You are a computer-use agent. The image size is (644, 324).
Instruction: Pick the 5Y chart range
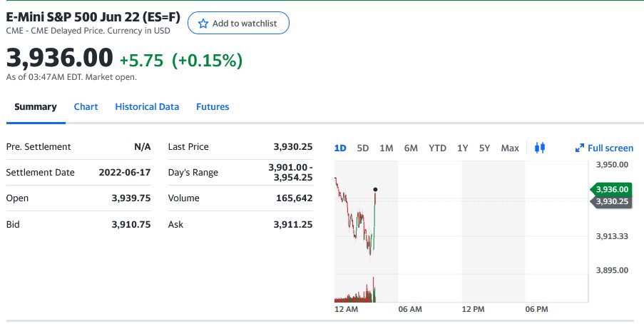tap(485, 148)
